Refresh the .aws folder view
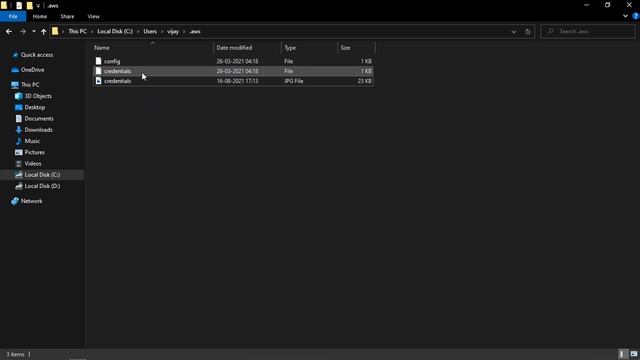This screenshot has height=360, width=640. [x=527, y=31]
